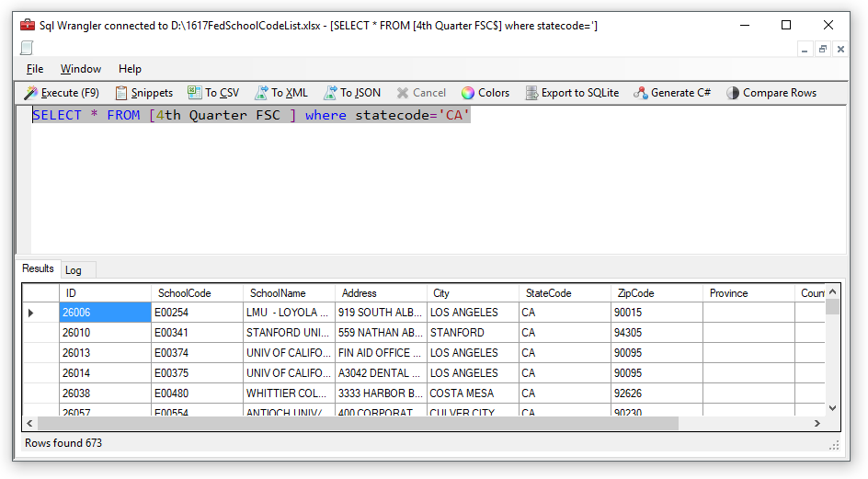Image resolution: width=868 pixels, height=479 pixels.
Task: Sort by the ID column header
Action: click(x=105, y=293)
